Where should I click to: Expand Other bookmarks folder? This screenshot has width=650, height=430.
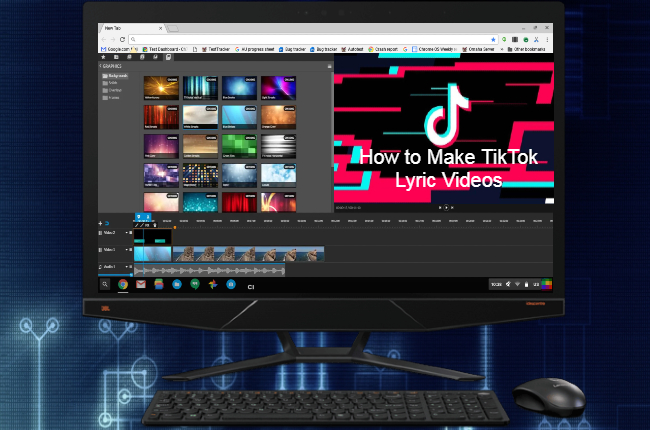(x=526, y=49)
